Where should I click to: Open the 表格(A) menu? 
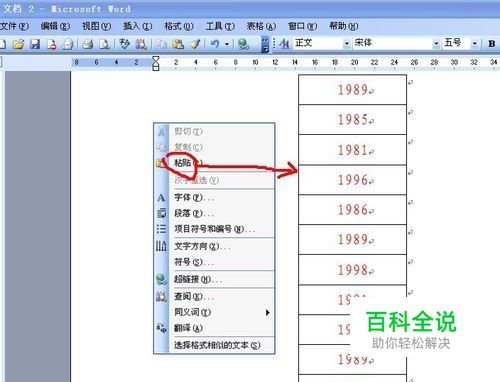(261, 26)
